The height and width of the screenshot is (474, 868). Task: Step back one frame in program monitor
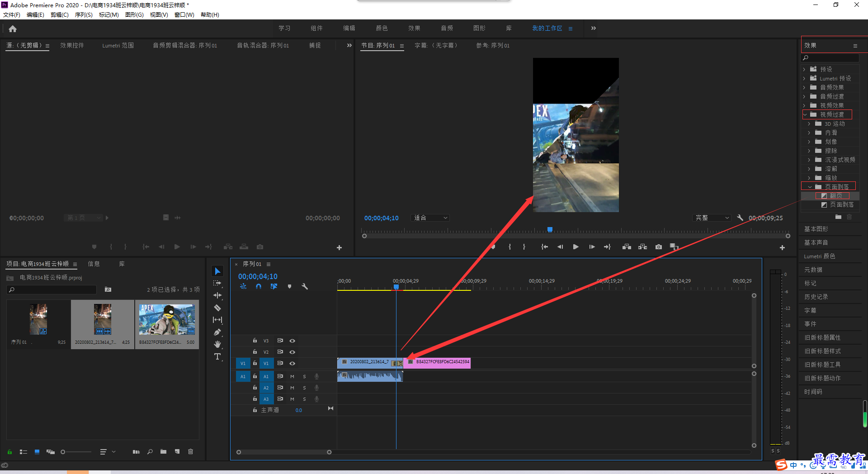(560, 247)
